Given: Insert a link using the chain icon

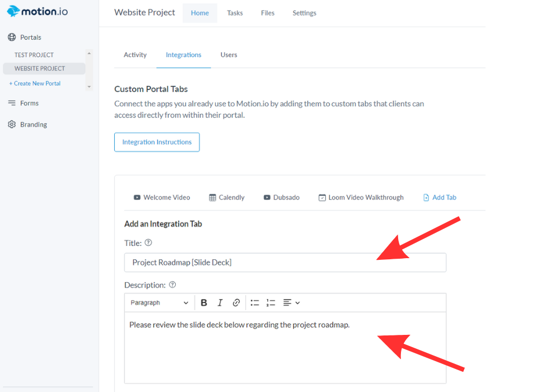Looking at the screenshot, I should pyautogui.click(x=236, y=303).
